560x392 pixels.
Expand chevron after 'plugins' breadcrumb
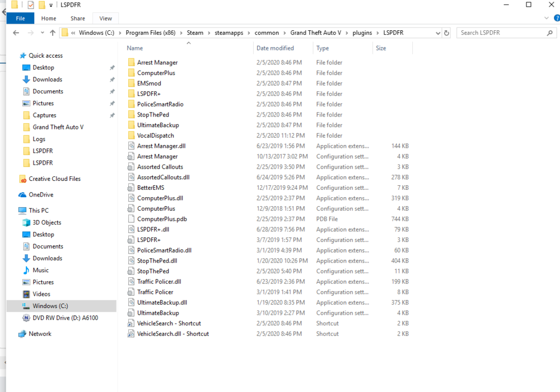[377, 33]
